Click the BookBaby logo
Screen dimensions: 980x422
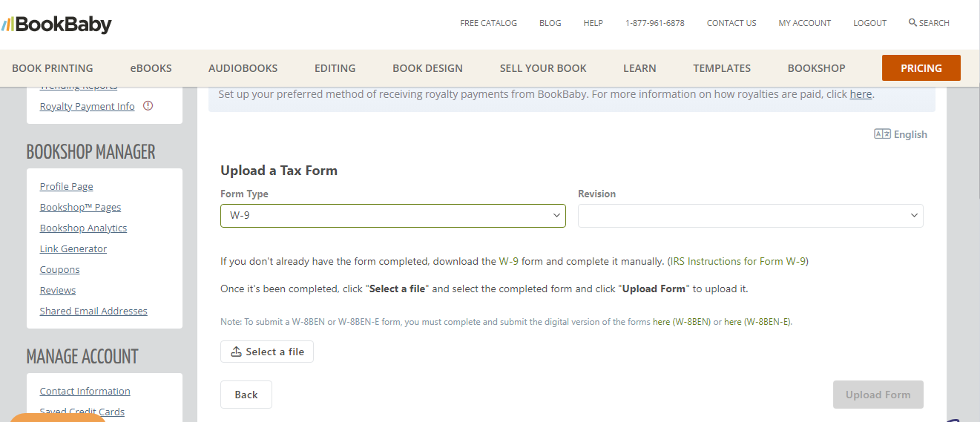coord(56,24)
